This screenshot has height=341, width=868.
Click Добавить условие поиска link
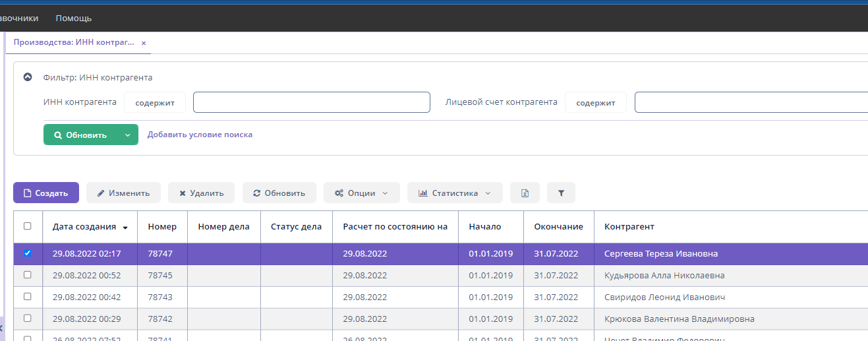200,135
